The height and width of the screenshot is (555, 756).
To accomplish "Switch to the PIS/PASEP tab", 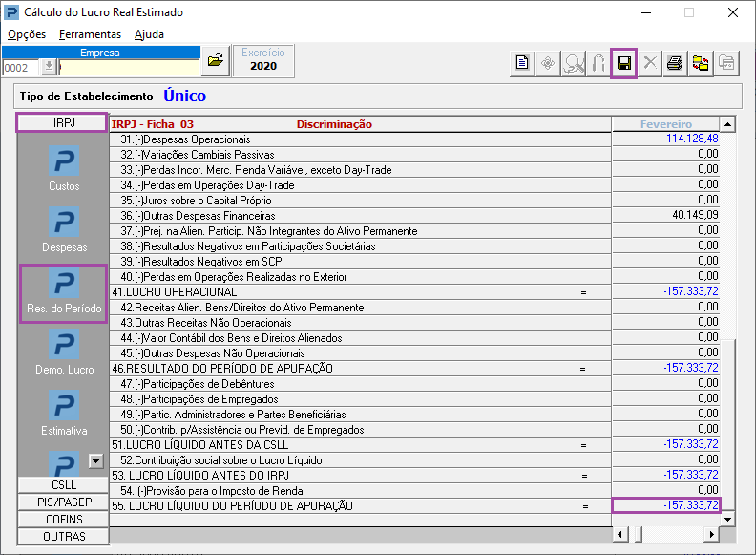I will 64,502.
